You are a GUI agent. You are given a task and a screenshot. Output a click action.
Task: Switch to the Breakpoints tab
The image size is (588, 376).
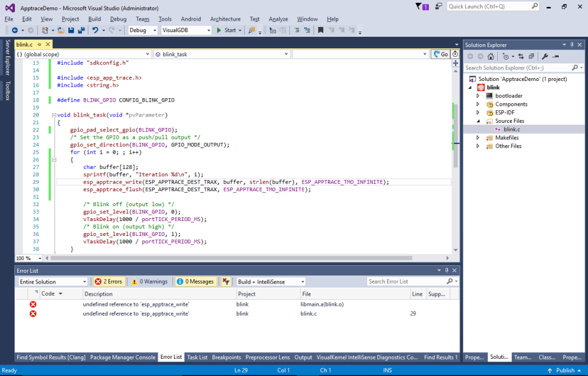tap(226, 357)
